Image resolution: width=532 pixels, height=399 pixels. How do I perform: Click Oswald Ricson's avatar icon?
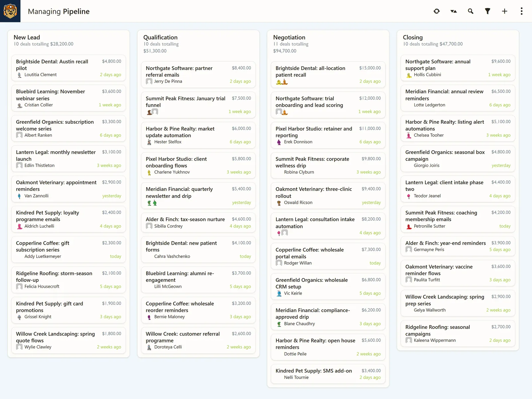pyautogui.click(x=279, y=202)
